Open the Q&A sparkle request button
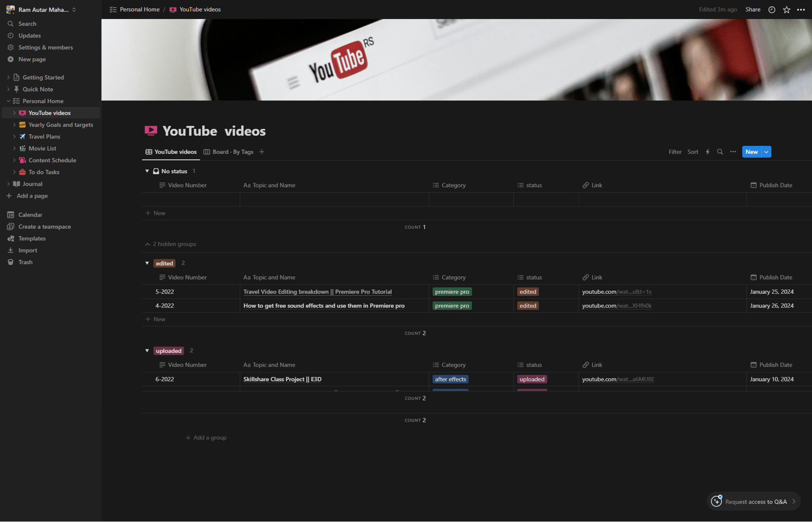This screenshot has width=812, height=522. click(753, 501)
